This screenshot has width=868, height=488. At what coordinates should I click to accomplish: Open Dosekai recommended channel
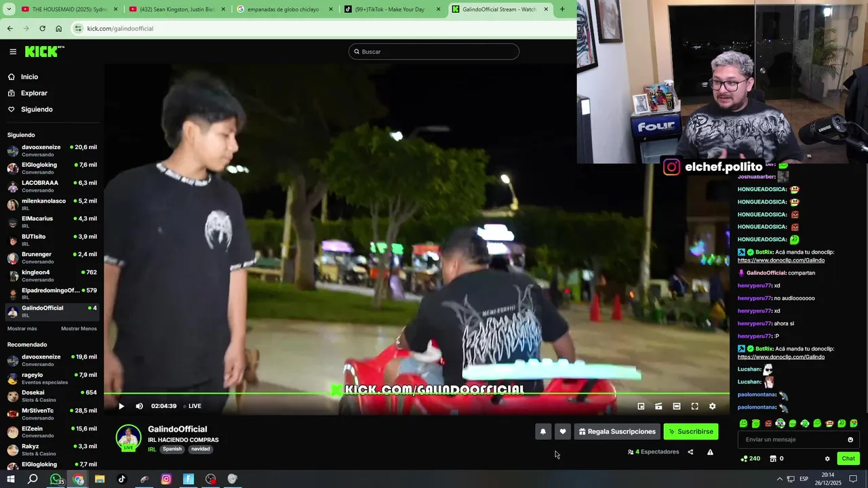pyautogui.click(x=52, y=396)
